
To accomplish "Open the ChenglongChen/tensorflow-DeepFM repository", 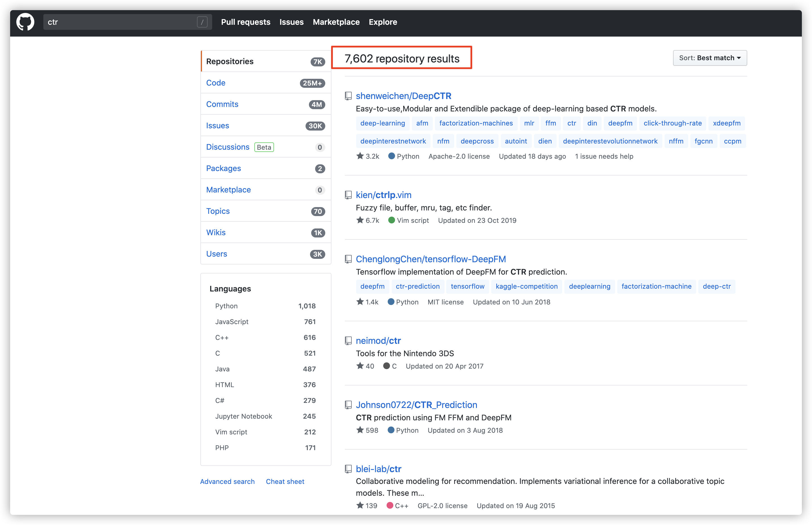I will coord(431,259).
